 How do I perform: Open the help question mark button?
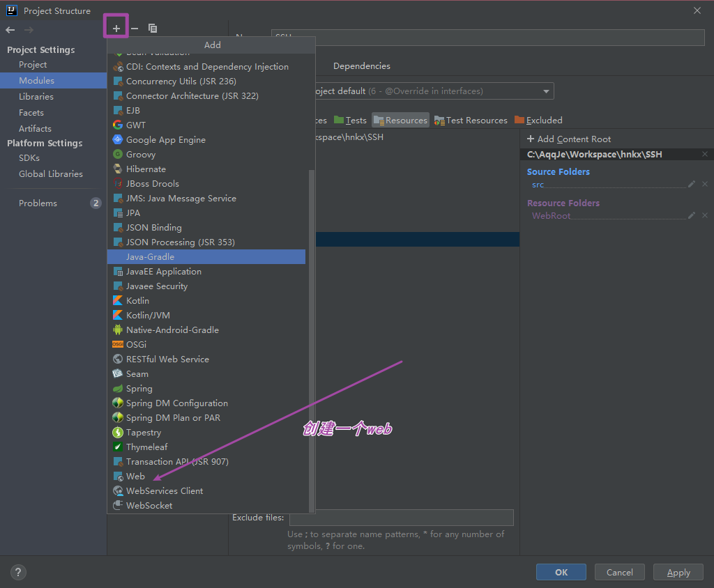pos(18,573)
